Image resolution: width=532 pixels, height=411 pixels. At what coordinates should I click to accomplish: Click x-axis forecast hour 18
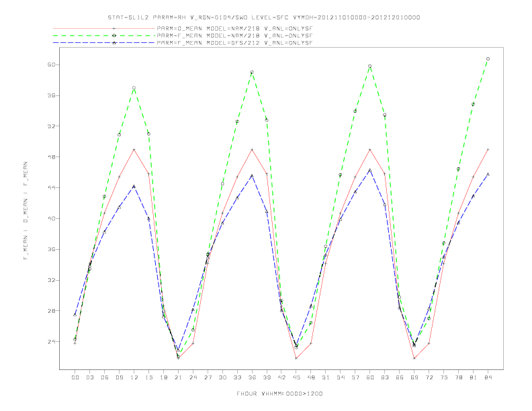pos(163,377)
